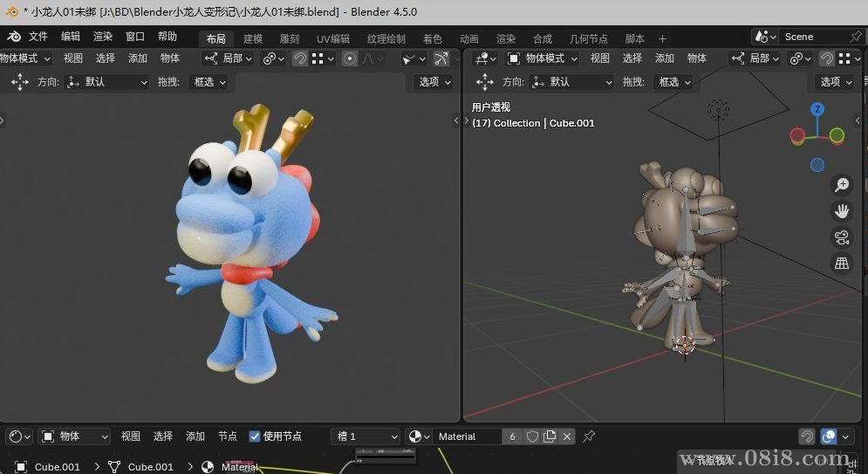Toggle snapping magnet in right viewport
Screen dimensions: 868x474
coord(826,58)
